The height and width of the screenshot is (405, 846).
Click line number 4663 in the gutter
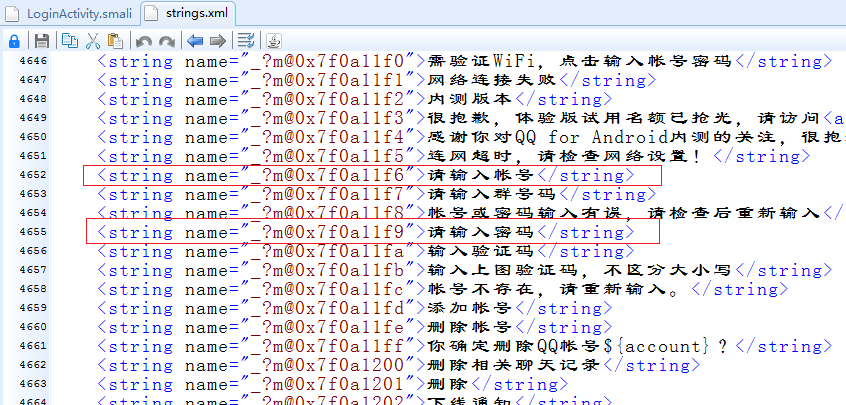click(x=33, y=384)
